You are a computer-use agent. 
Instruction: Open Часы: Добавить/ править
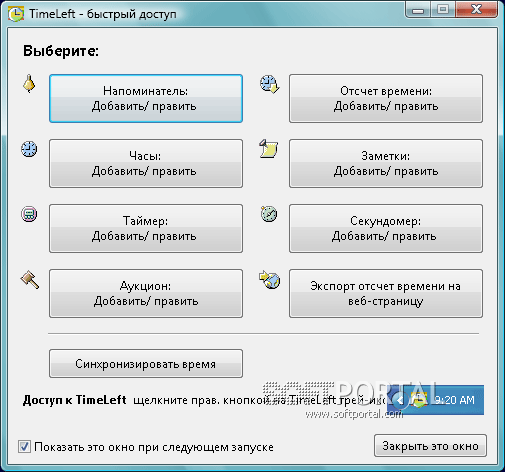pos(146,163)
